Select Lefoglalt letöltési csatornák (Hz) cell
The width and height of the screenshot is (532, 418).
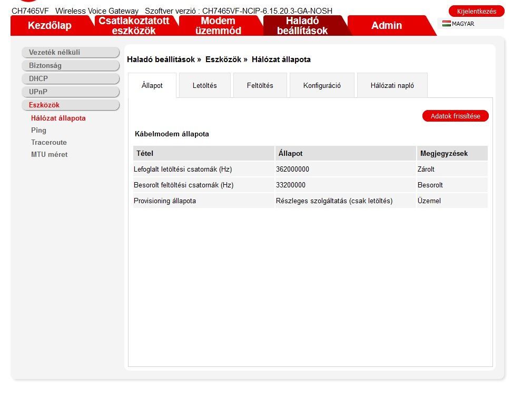(203, 169)
